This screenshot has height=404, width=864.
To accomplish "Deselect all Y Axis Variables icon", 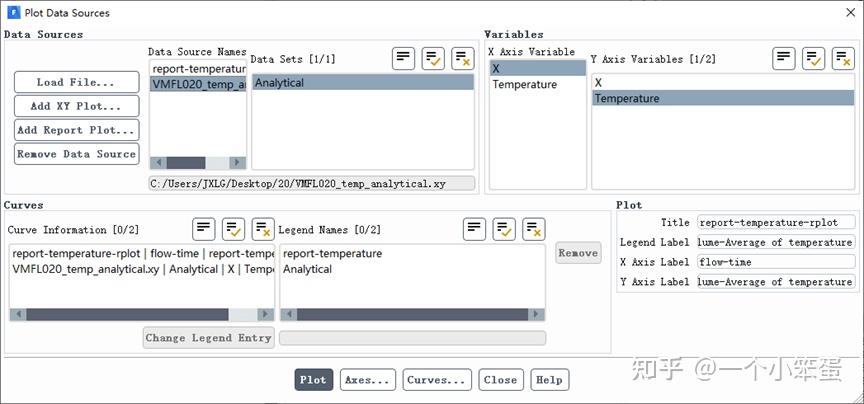I will [843, 58].
